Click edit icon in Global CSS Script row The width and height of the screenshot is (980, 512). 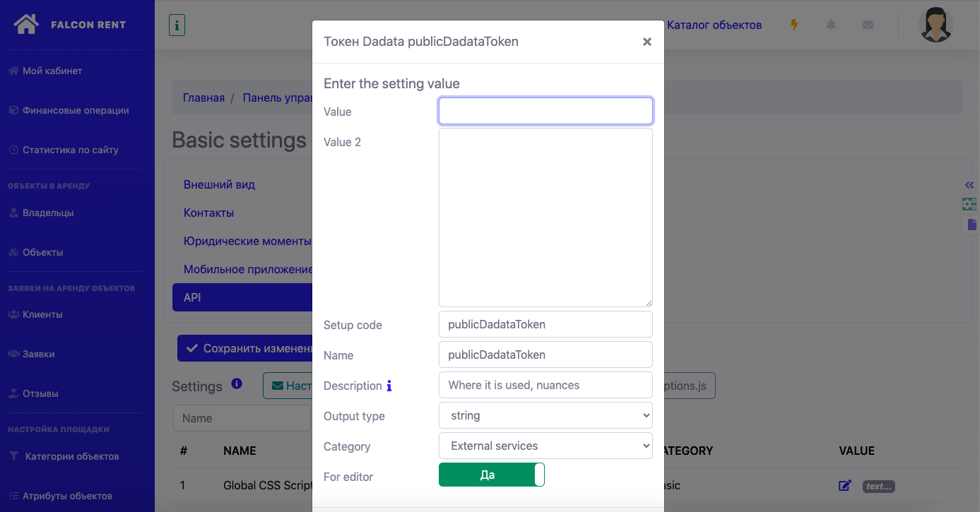844,486
